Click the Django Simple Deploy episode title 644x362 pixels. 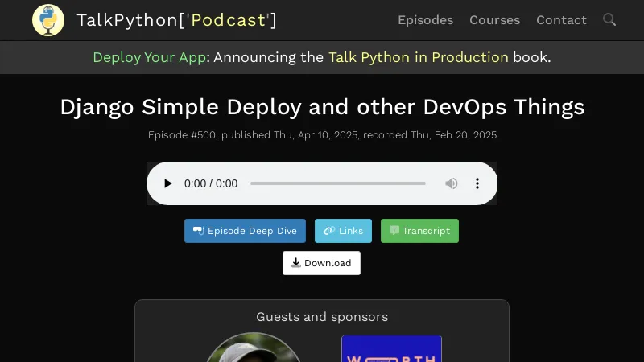click(322, 107)
